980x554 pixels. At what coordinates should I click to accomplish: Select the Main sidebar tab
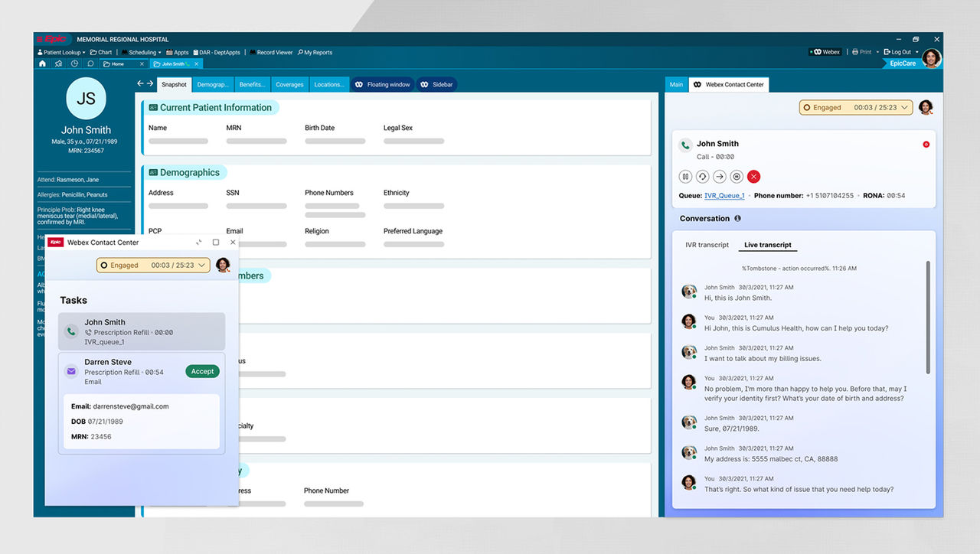[x=676, y=84]
